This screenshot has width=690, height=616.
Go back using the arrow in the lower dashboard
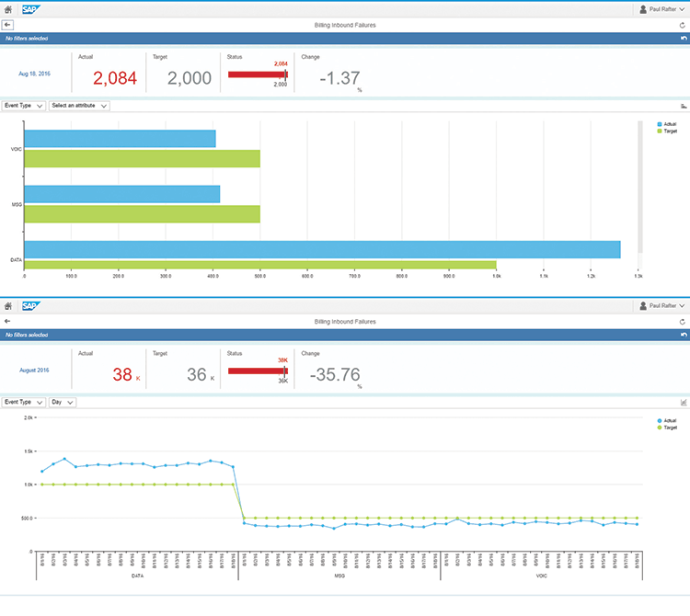(7, 322)
